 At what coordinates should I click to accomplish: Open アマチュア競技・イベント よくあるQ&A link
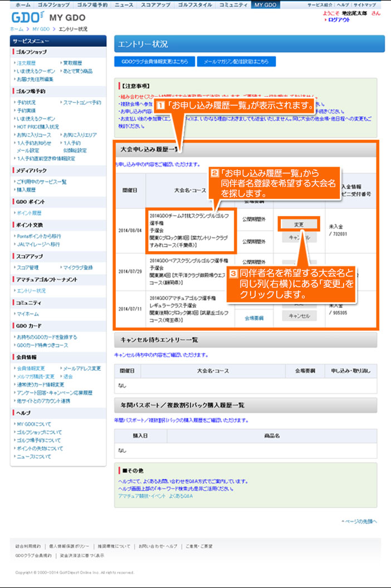click(x=155, y=496)
